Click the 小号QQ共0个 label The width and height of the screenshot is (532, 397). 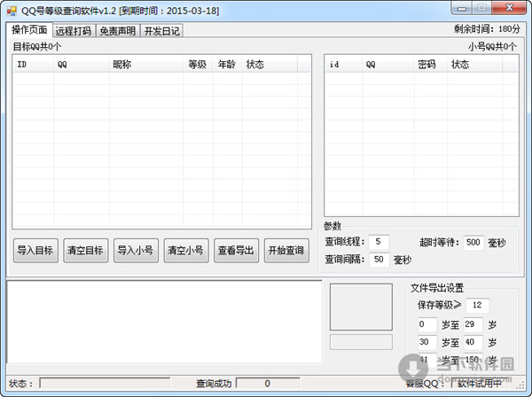(x=492, y=47)
